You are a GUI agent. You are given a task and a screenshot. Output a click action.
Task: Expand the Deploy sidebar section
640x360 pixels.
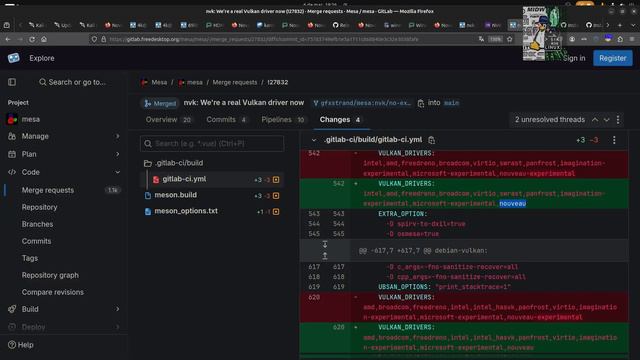[x=64, y=327]
